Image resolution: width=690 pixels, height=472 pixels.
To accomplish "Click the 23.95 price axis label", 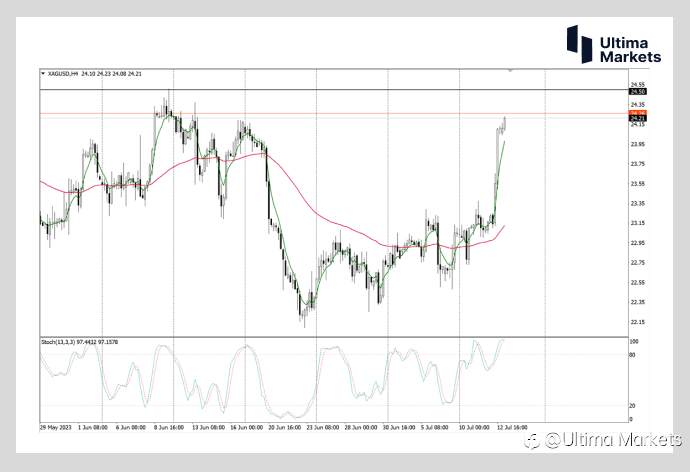I will [638, 144].
